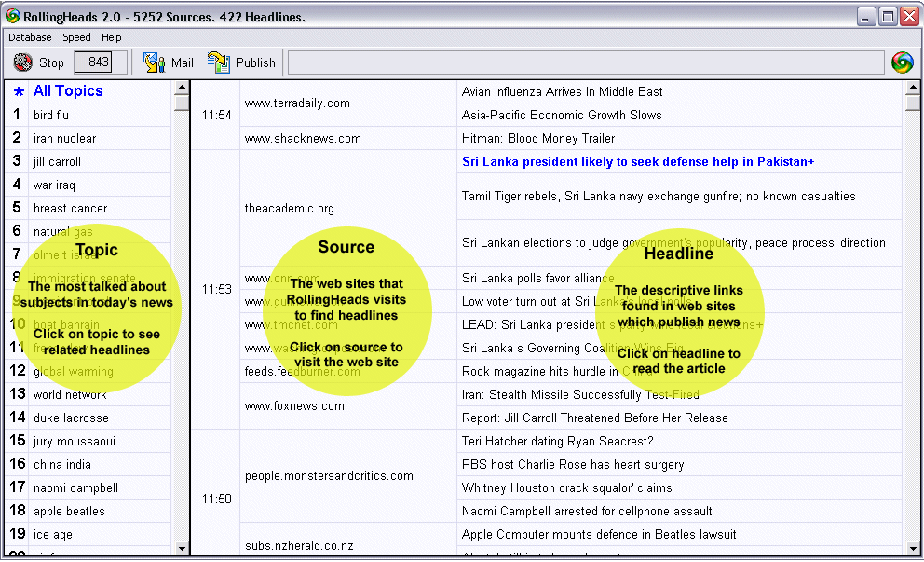Open the Help menu
924x562 pixels.
pos(112,37)
